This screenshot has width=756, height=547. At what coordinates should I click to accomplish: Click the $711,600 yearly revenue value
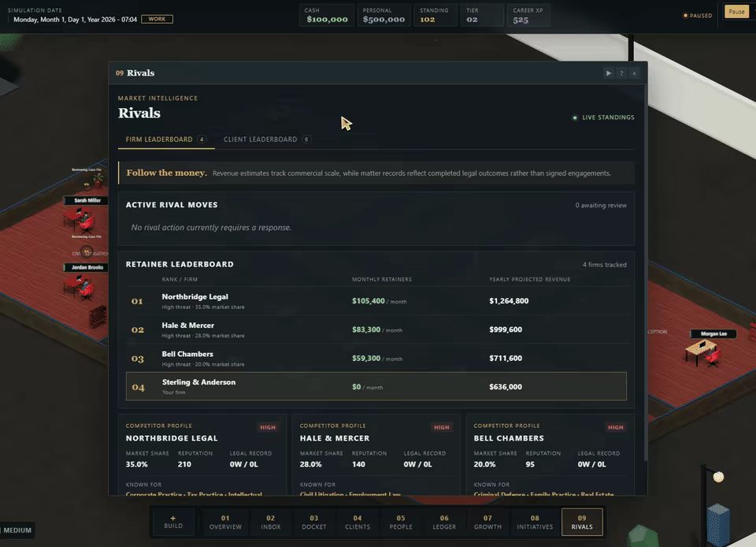coord(506,358)
